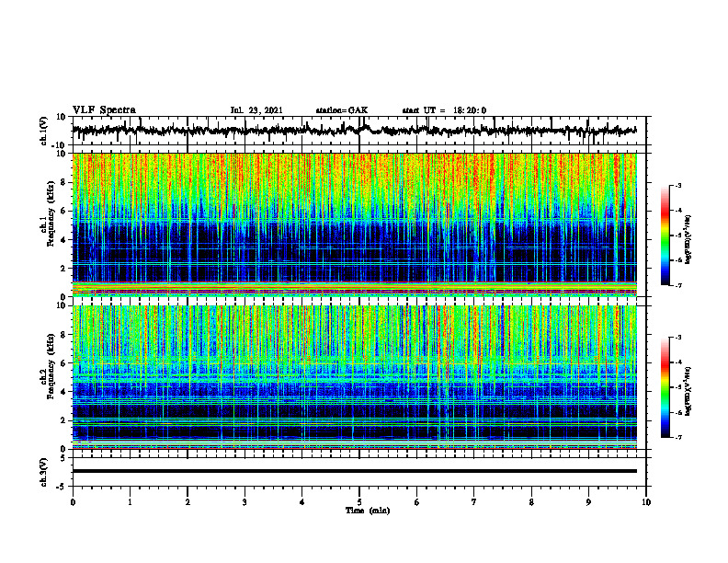This screenshot has width=728, height=563.
Task: Click the time axis tick label '8'
Action: coord(531,502)
